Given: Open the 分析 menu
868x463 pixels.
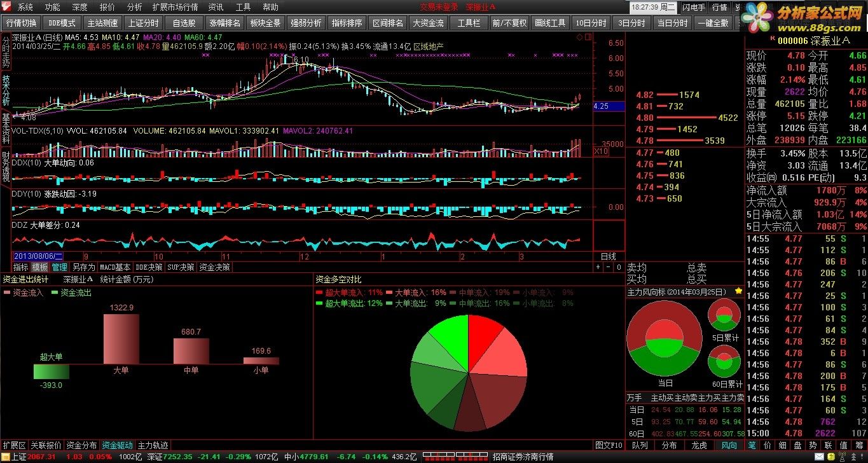Looking at the screenshot, I should click(134, 8).
